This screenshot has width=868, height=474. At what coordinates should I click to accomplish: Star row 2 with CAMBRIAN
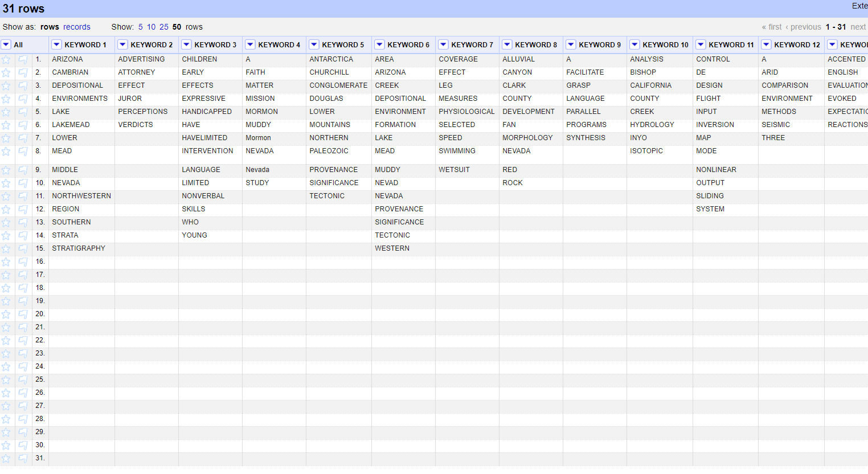tap(6, 72)
